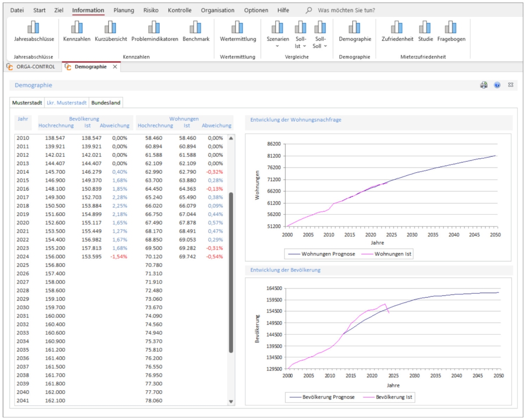526x420 pixels.
Task: Open the Wertermittlung tool
Action: pos(238,28)
